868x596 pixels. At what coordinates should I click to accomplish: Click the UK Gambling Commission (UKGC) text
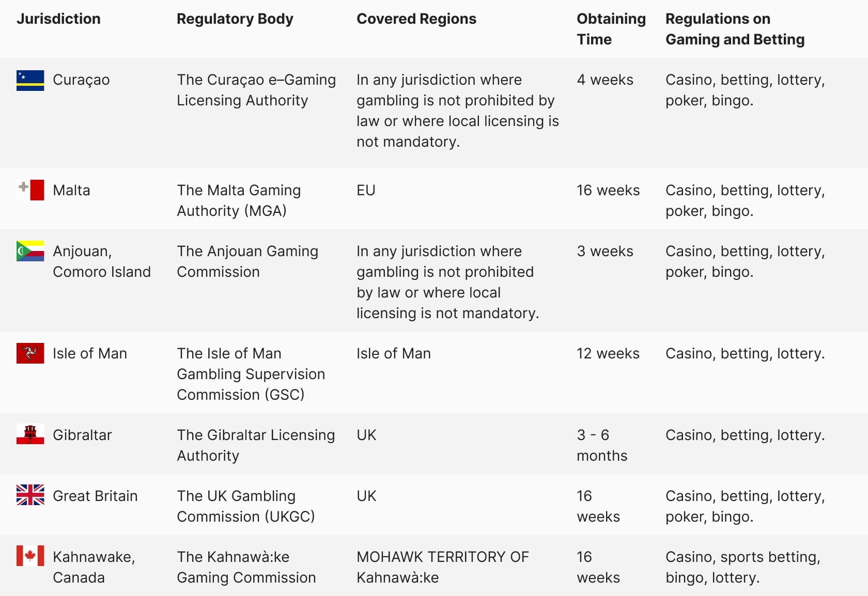click(x=246, y=506)
